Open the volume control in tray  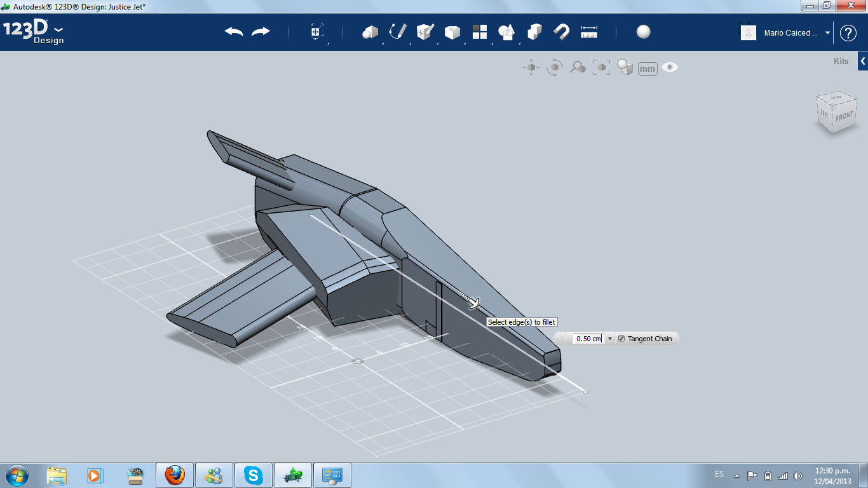[x=798, y=475]
